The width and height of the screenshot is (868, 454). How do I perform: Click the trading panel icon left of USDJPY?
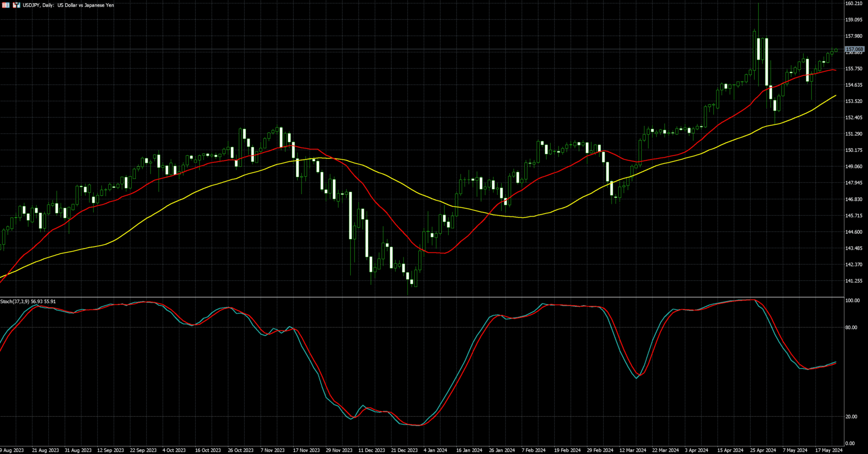coord(16,5)
